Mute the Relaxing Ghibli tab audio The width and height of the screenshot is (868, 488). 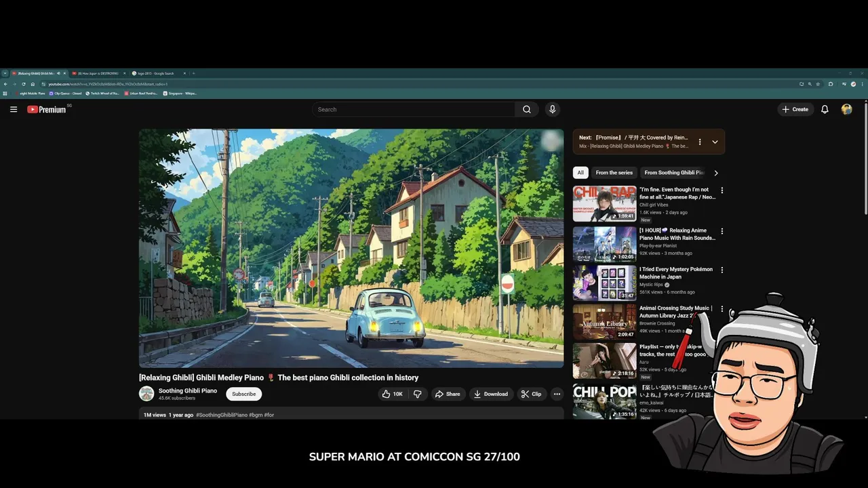pos(58,73)
